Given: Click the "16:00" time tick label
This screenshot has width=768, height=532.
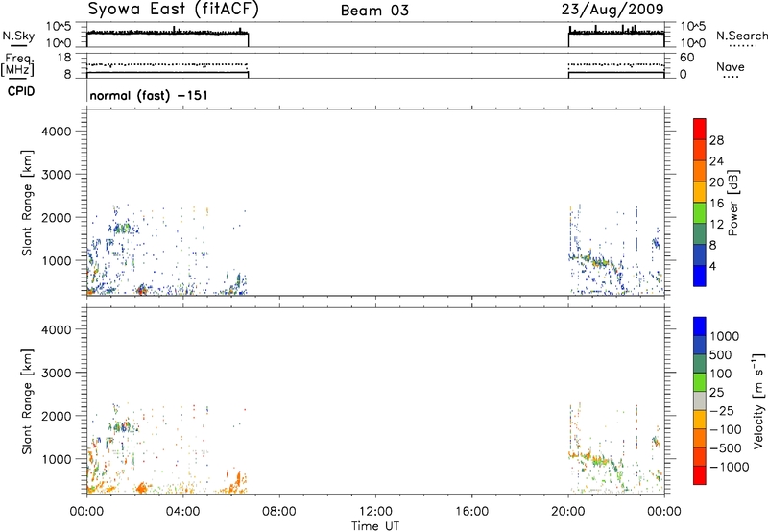Looking at the screenshot, I should click(x=471, y=512).
